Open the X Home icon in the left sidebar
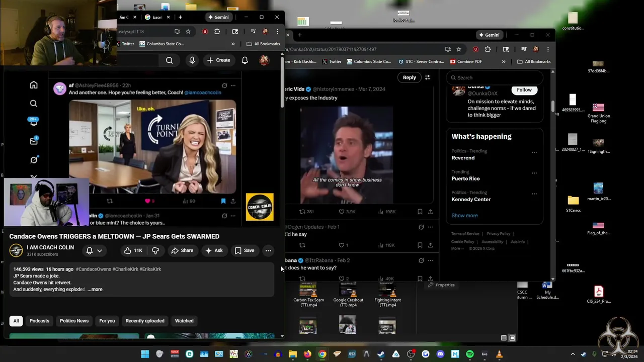Screen dimensions: 644x362 click(x=34, y=85)
